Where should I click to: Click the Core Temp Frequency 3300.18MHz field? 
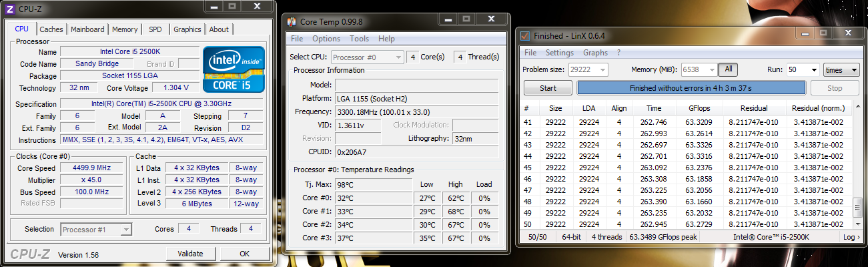point(416,111)
